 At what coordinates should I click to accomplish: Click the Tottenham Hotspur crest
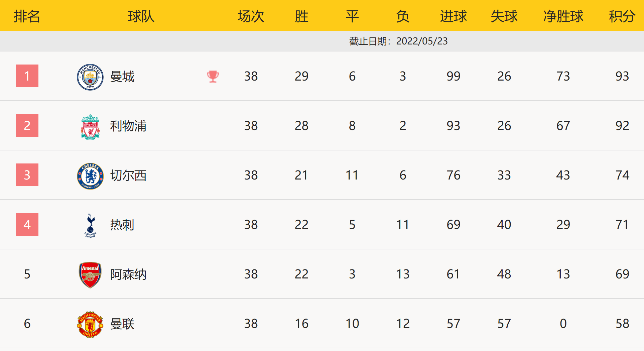click(90, 225)
